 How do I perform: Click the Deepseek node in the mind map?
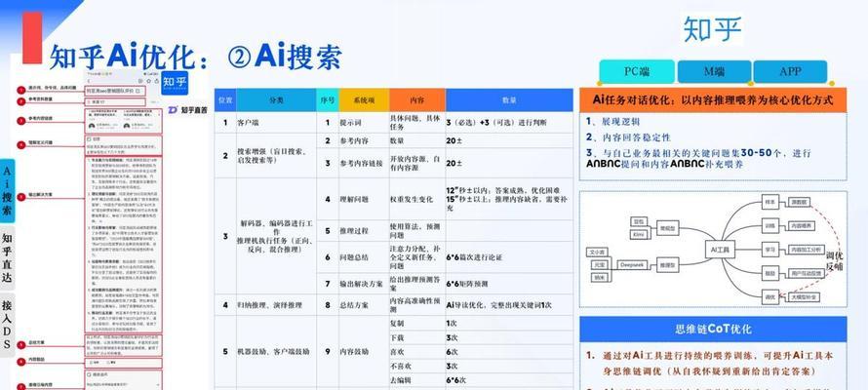632,265
